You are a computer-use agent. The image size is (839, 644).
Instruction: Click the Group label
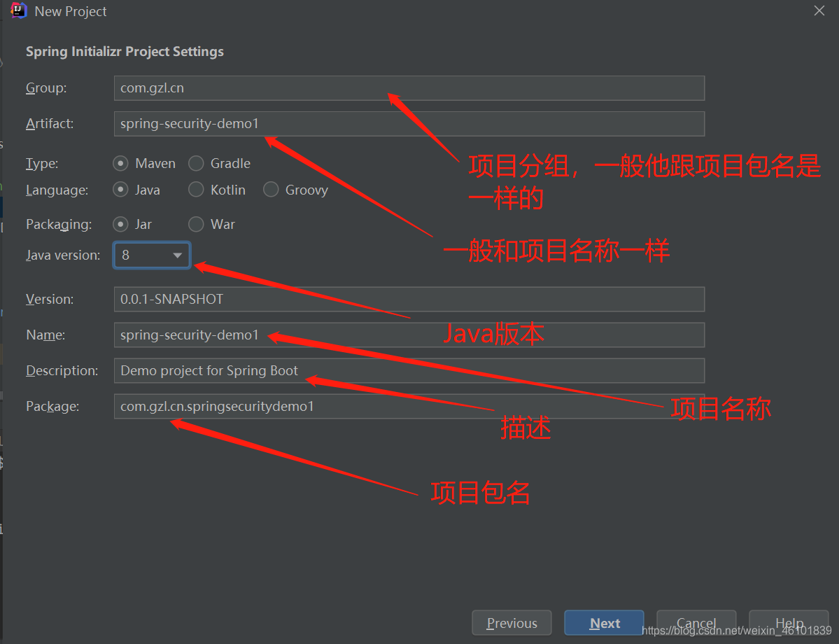(x=47, y=87)
